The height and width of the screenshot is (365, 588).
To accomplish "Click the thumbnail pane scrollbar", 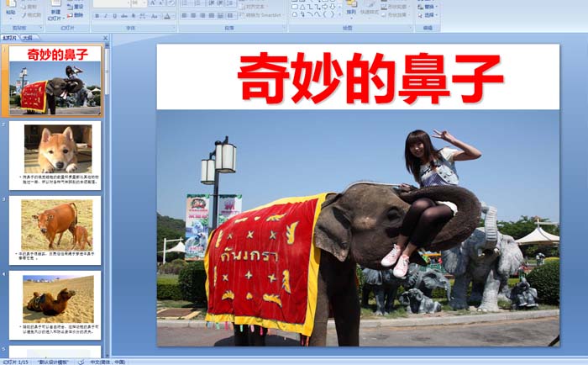I will click(108, 71).
